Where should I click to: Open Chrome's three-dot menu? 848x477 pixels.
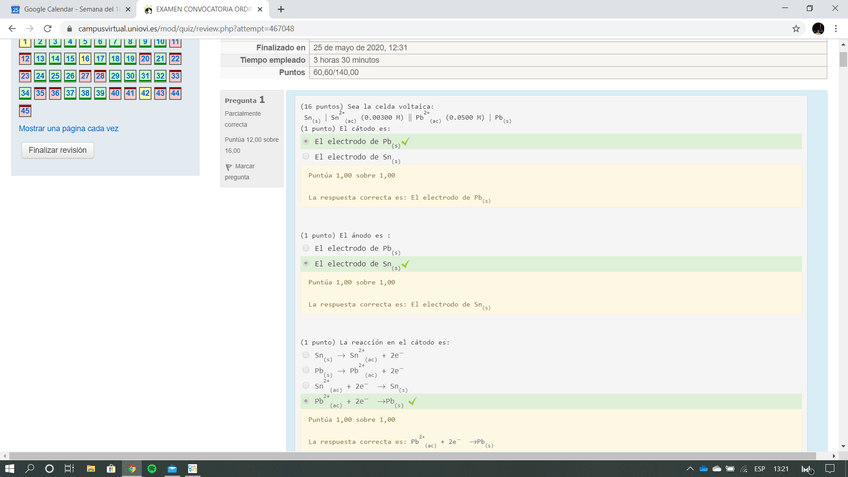pyautogui.click(x=836, y=29)
